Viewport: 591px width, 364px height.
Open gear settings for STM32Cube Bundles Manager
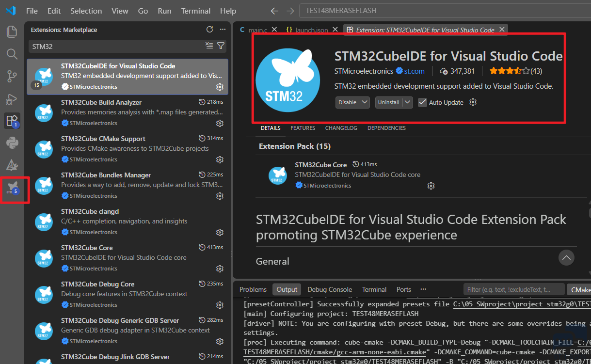[x=220, y=196]
